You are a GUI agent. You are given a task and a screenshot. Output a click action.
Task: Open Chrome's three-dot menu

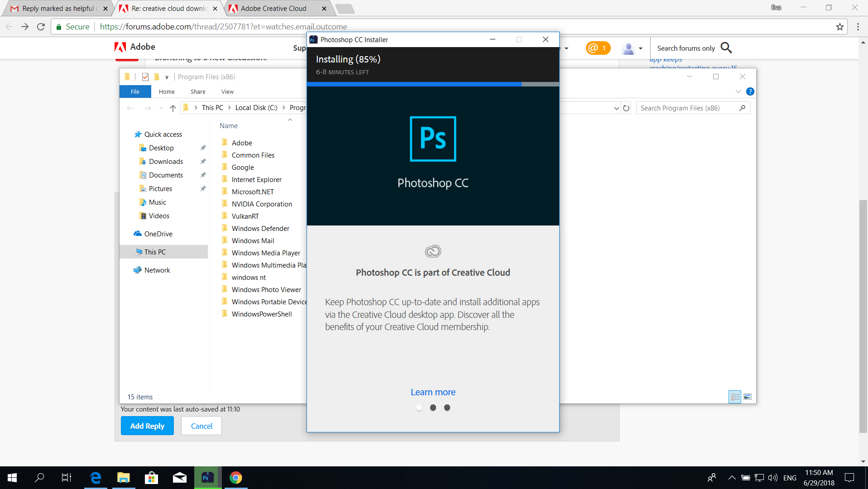tap(858, 27)
